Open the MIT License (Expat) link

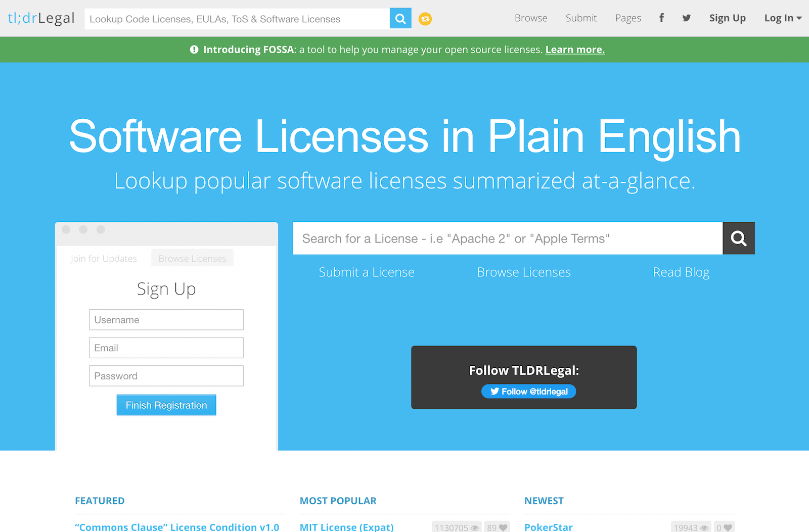[346, 527]
